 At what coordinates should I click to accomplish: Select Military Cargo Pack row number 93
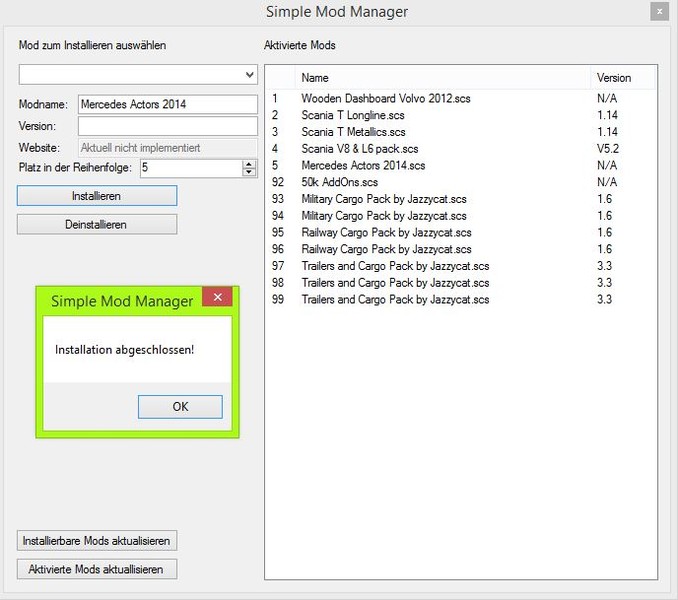pyautogui.click(x=461, y=199)
